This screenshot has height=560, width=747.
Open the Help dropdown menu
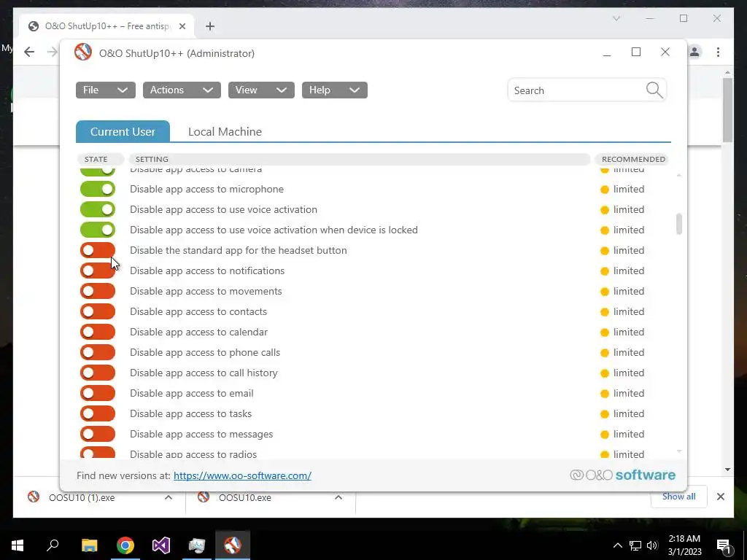334,90
